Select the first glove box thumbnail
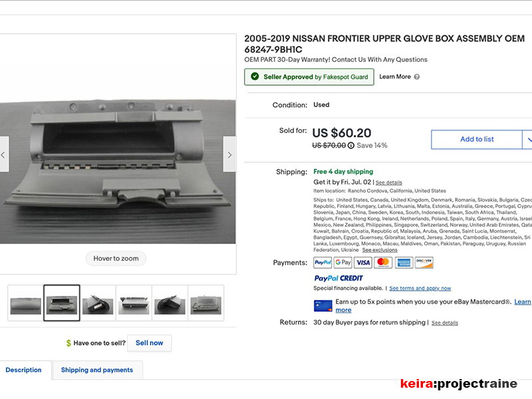Screen dimensions: 532x399 pyautogui.click(x=26, y=303)
